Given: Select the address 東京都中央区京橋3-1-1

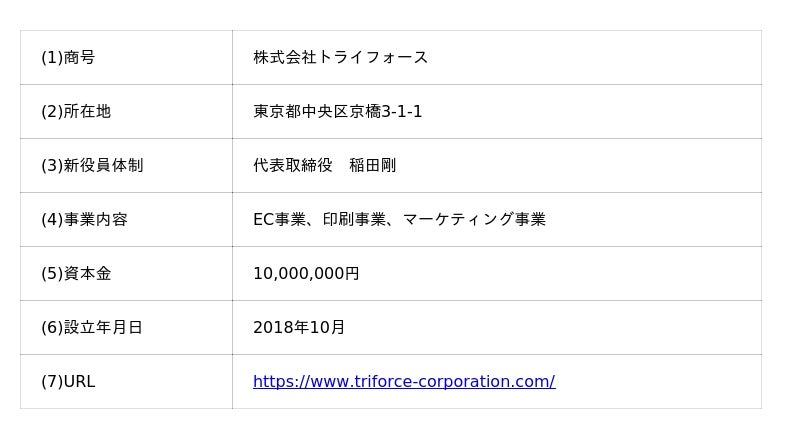Looking at the screenshot, I should click(337, 111).
